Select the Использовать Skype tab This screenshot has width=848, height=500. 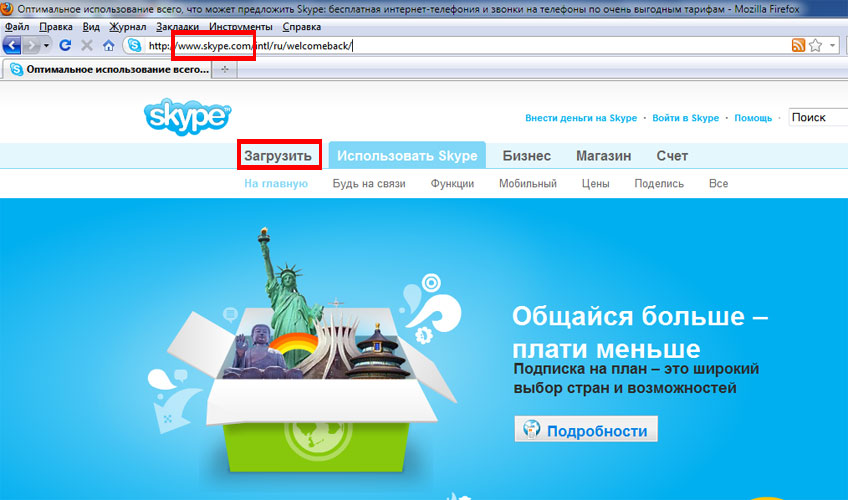point(407,156)
